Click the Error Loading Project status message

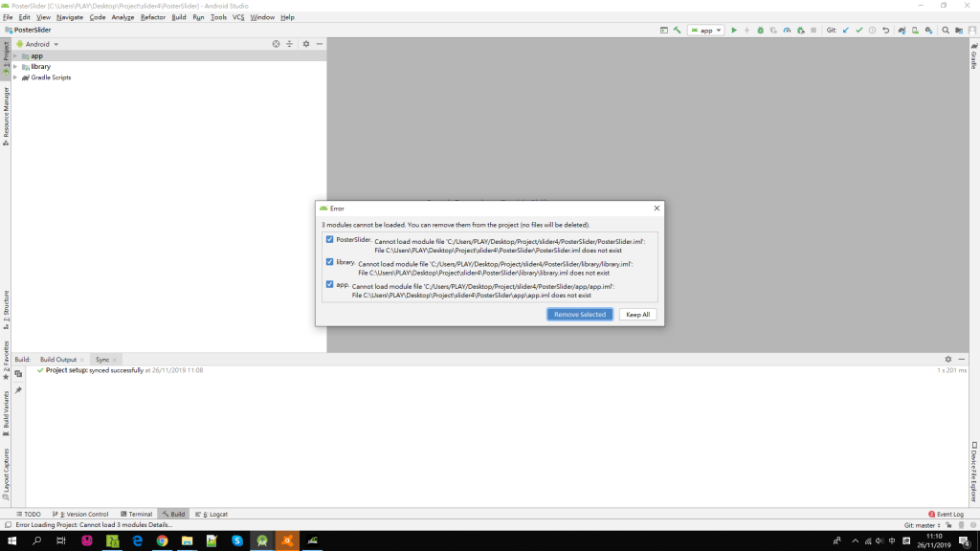click(x=94, y=525)
